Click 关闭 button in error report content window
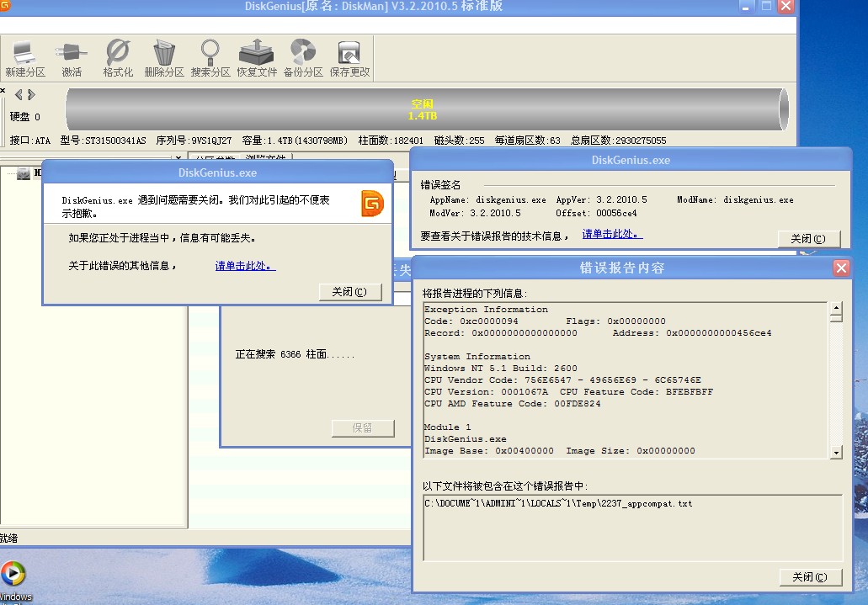This screenshot has height=605, width=868. tap(811, 577)
